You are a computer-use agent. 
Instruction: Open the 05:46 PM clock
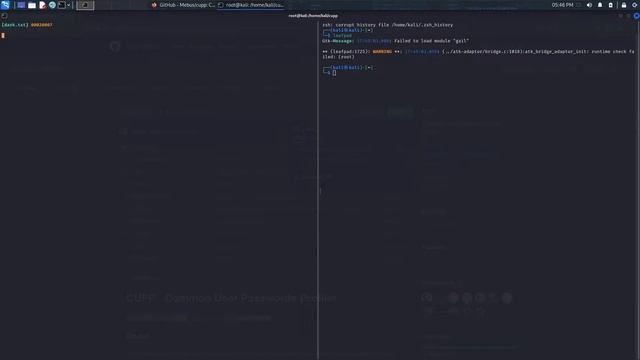[562, 5]
